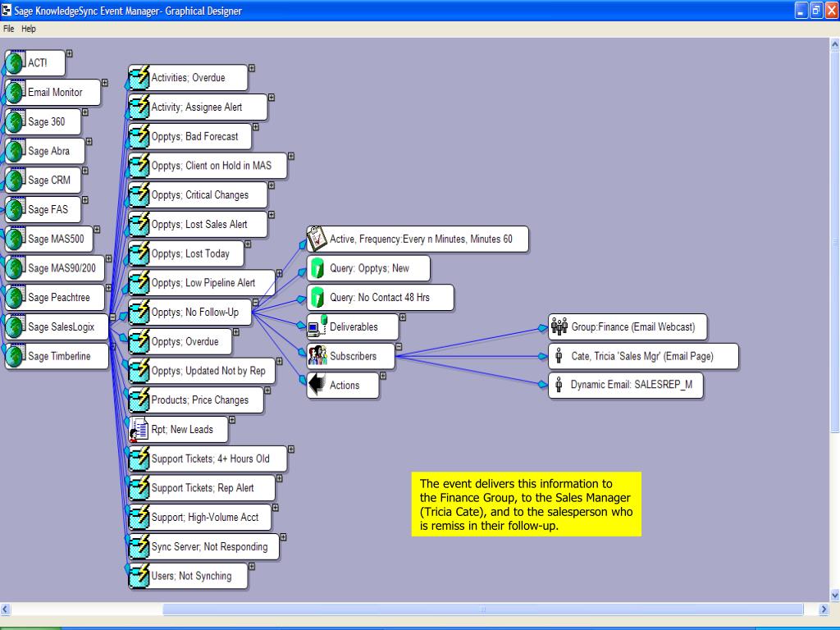Click the Opptys; Low Pipeline Alert label
Screen dimensions: 840x630
[203, 283]
